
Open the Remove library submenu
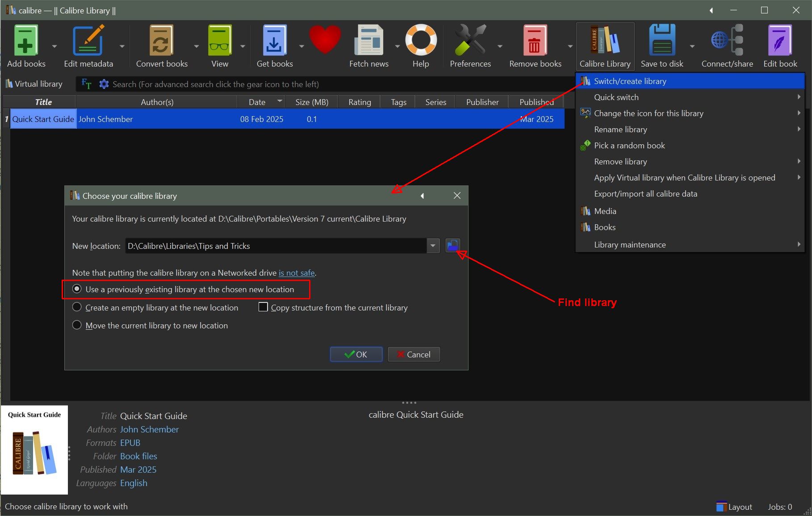click(x=690, y=161)
